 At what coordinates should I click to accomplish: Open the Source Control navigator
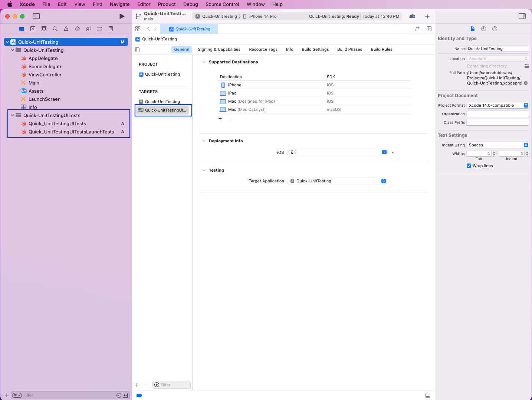[x=33, y=29]
